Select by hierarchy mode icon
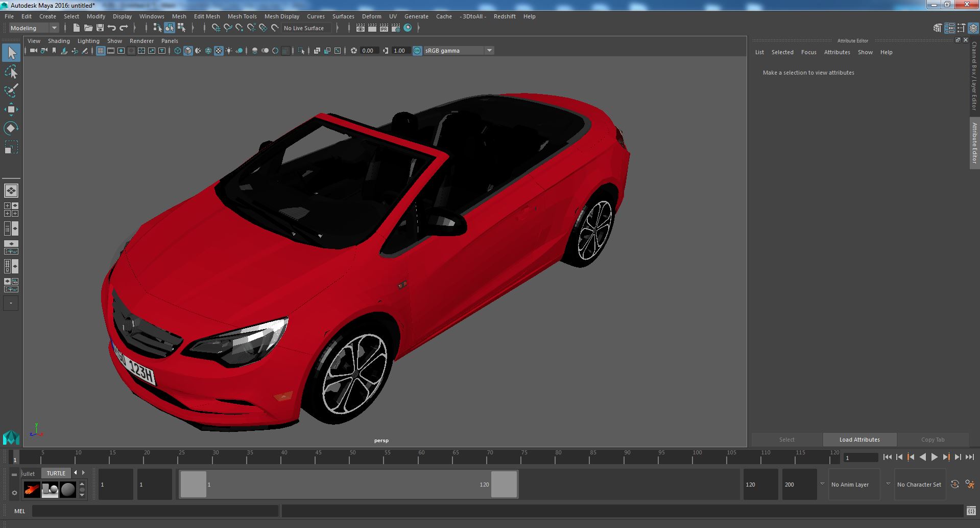 tap(157, 28)
